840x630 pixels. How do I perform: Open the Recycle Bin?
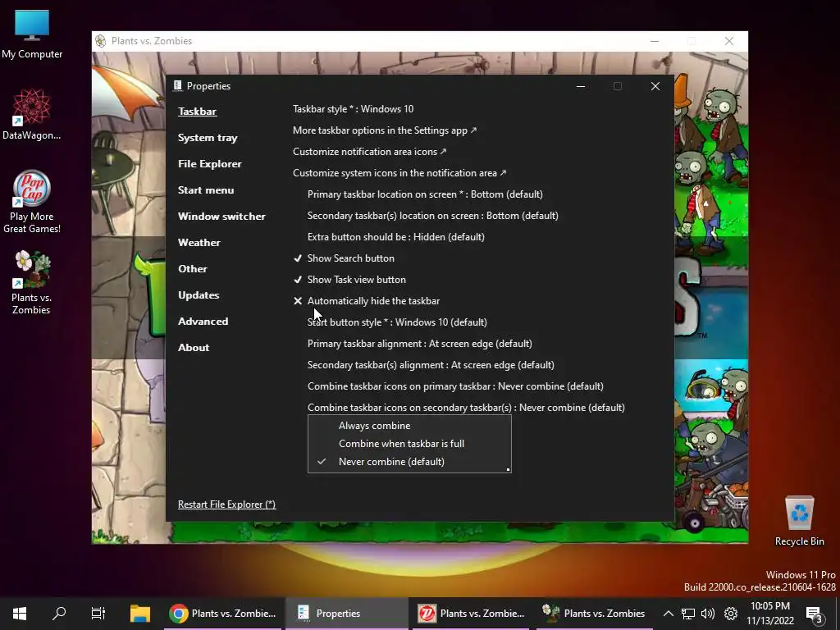pos(799,521)
